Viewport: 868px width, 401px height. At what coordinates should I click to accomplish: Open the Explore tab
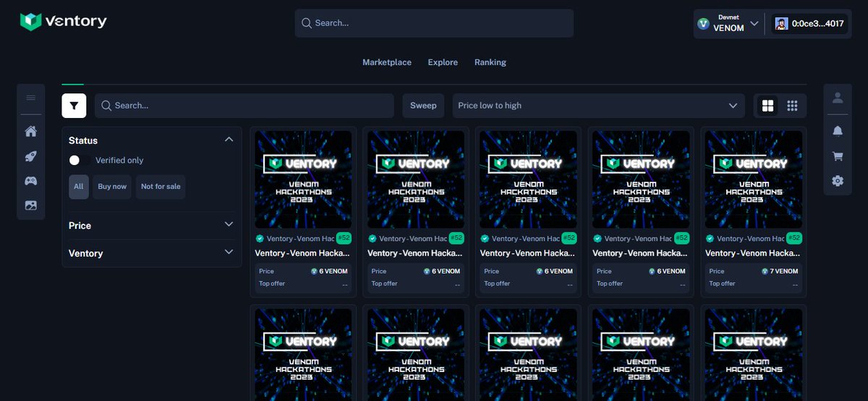tap(443, 62)
